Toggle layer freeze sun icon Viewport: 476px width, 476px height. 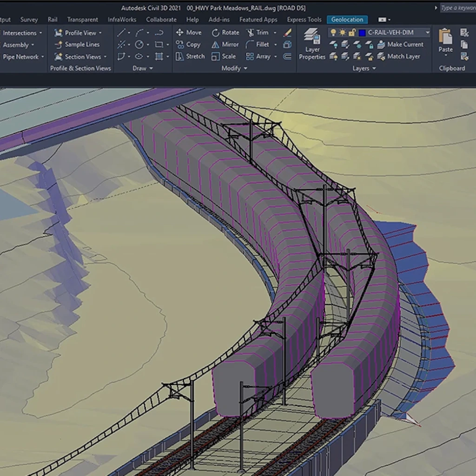[x=343, y=33]
